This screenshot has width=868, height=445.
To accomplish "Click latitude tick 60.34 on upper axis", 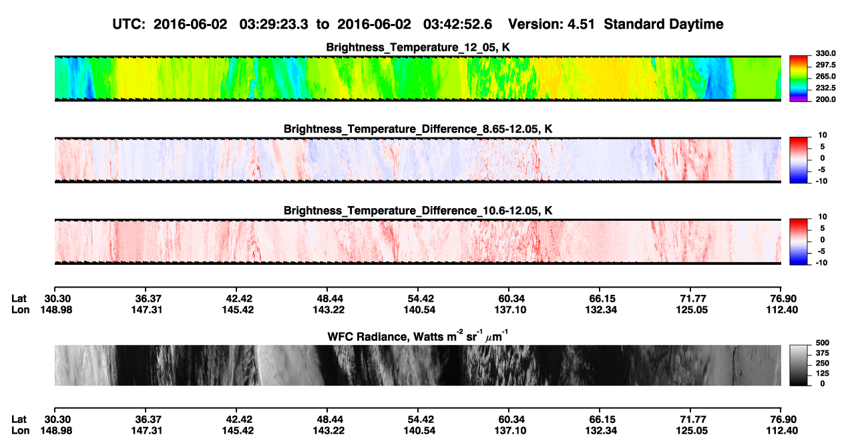I will click(509, 298).
